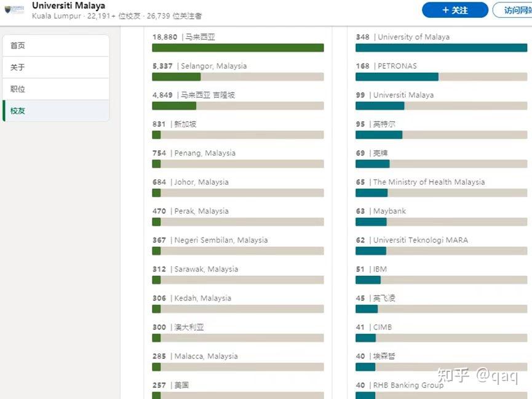
Task: Click the 澳大利亚 location bar
Action: pyautogui.click(x=237, y=337)
